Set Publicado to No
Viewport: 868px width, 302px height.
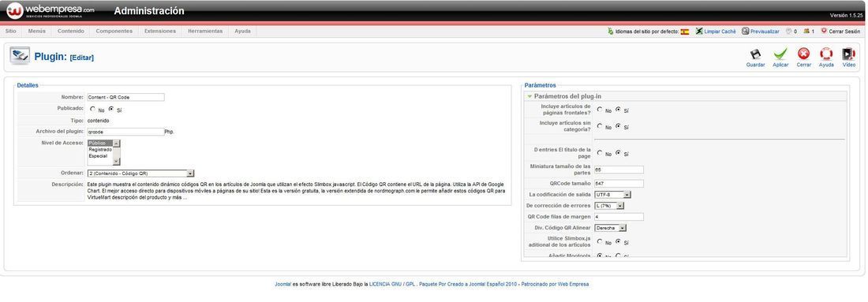[92, 109]
